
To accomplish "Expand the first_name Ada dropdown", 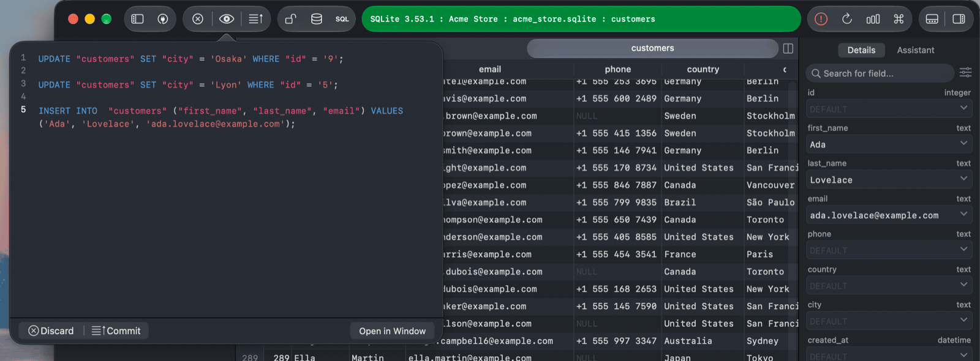I will (x=964, y=144).
